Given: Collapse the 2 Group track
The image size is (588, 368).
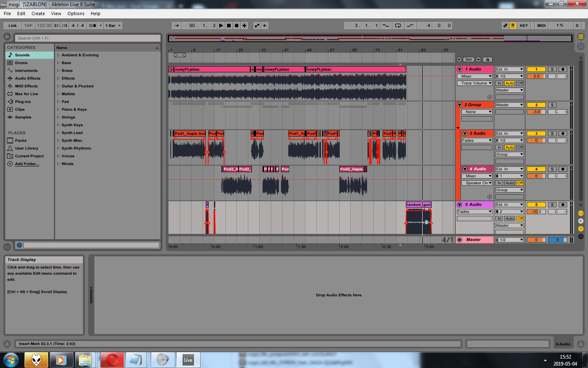Looking at the screenshot, I should (x=460, y=105).
